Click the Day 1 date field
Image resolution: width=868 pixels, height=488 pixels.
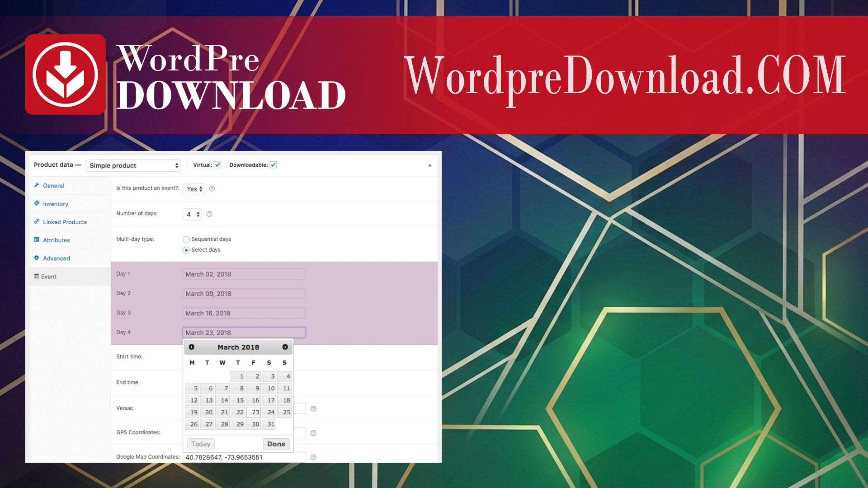tap(244, 274)
